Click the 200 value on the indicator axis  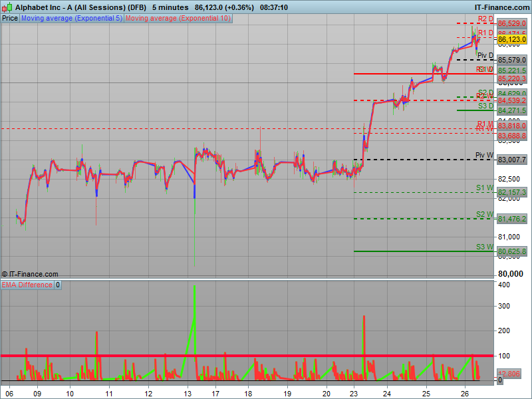pos(504,331)
